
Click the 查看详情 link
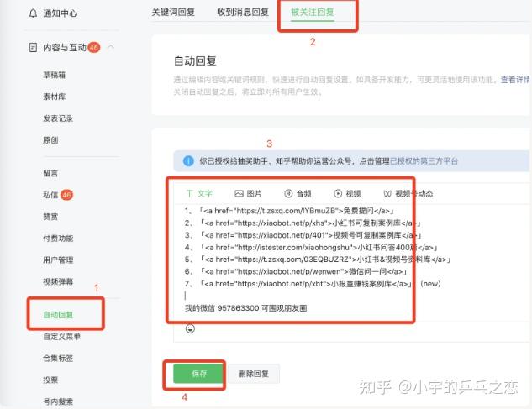[x=516, y=80]
